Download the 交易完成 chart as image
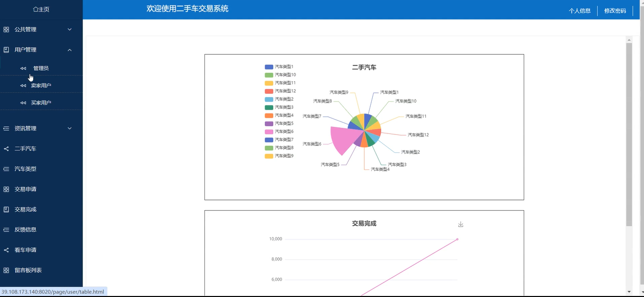Image resolution: width=644 pixels, height=297 pixels. point(461,224)
